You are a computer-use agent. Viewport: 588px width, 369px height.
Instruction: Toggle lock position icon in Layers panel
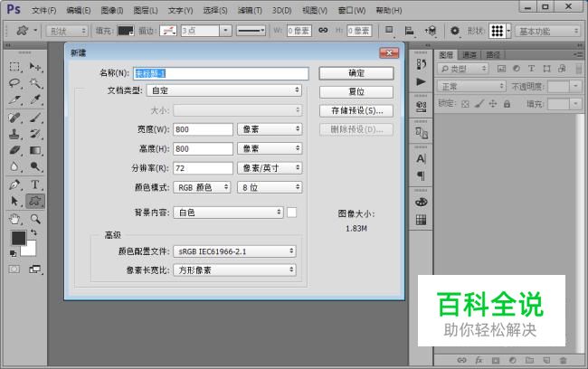point(493,104)
